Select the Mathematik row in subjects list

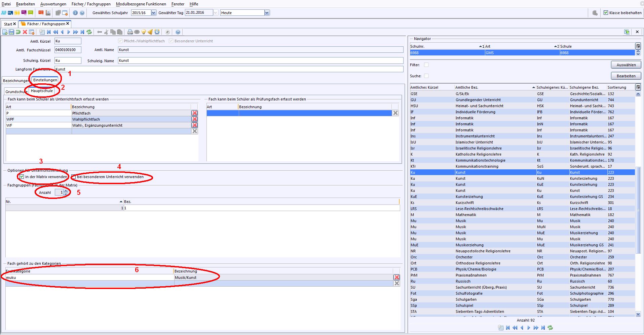(x=522, y=215)
